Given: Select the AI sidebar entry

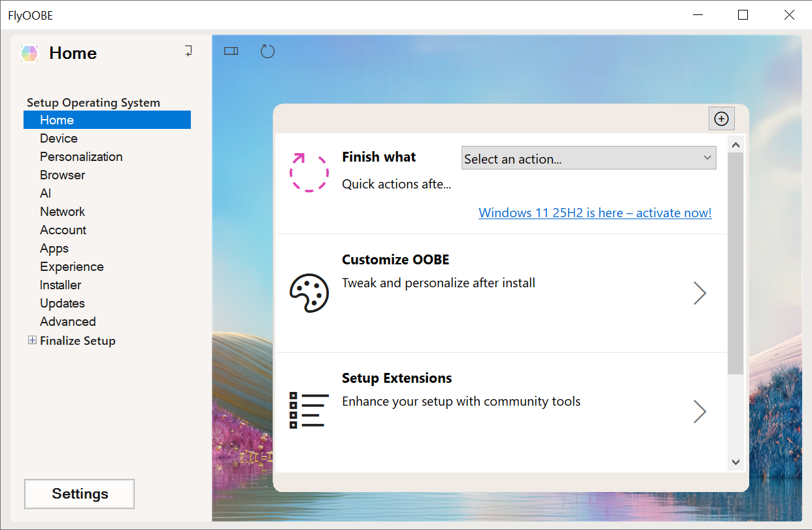Looking at the screenshot, I should 45,193.
